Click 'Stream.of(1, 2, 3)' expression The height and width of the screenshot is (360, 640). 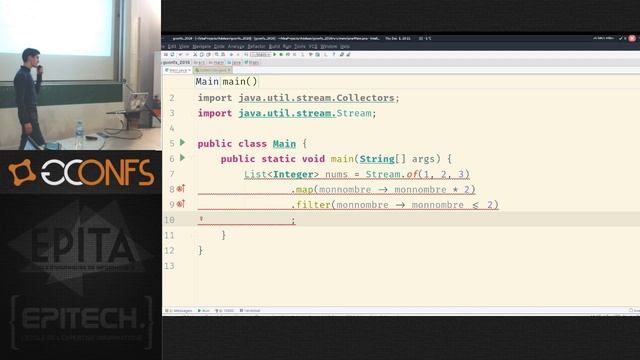[x=418, y=174]
